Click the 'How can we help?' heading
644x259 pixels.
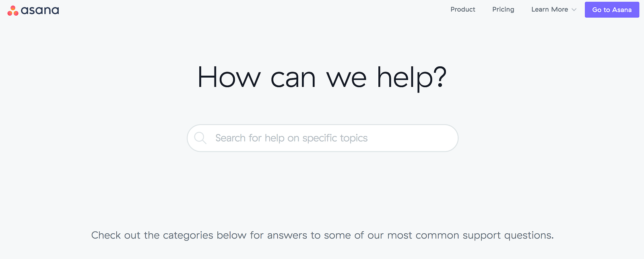pos(322,77)
